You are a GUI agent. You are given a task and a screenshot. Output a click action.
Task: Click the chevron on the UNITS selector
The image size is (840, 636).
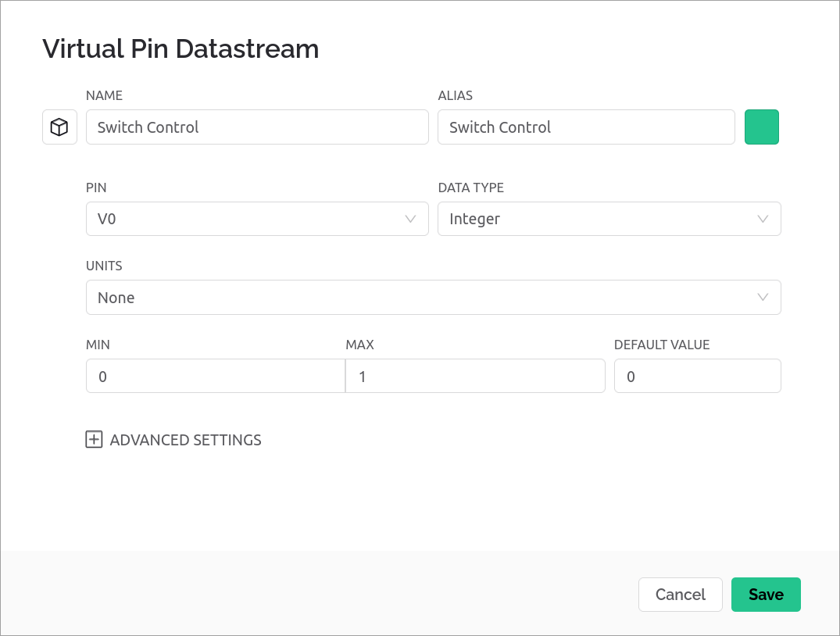[763, 297]
